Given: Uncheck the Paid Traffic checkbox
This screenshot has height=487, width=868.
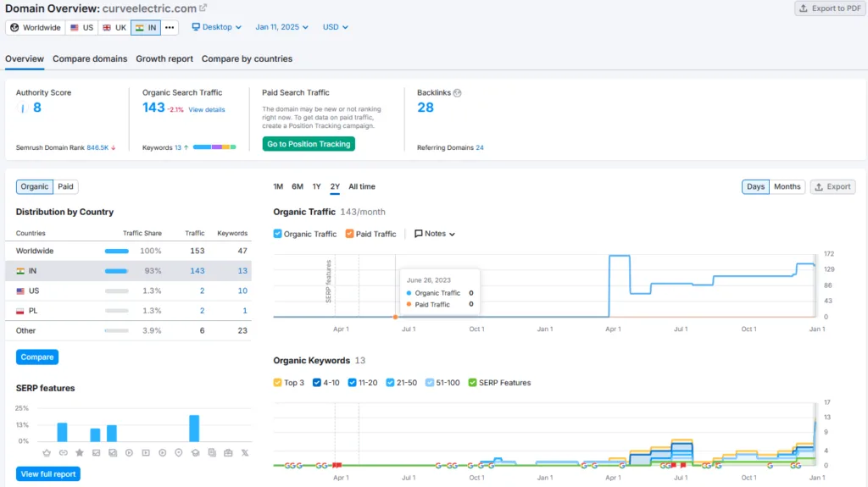Looking at the screenshot, I should coord(349,234).
